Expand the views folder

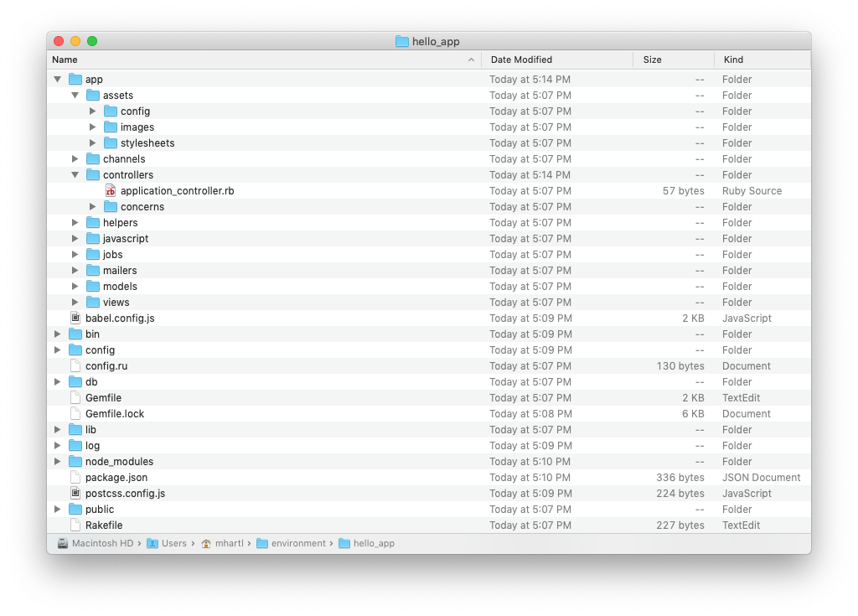pyautogui.click(x=75, y=303)
